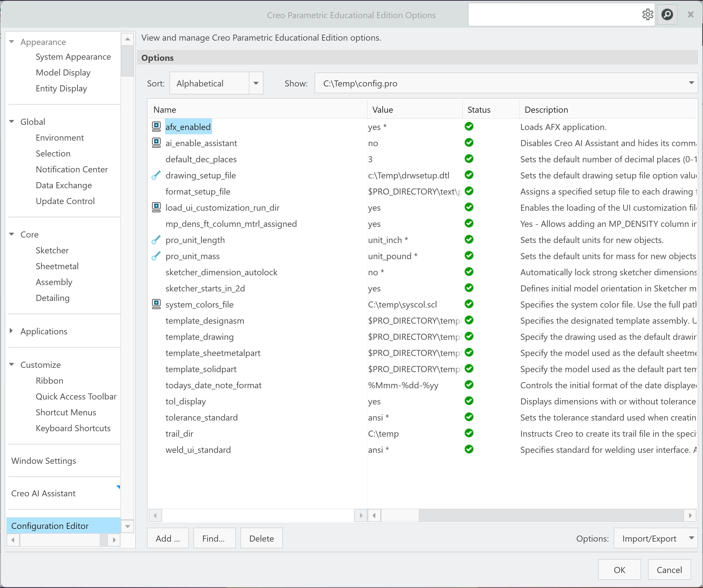Click the Value column header
The image size is (703, 588).
[415, 109]
